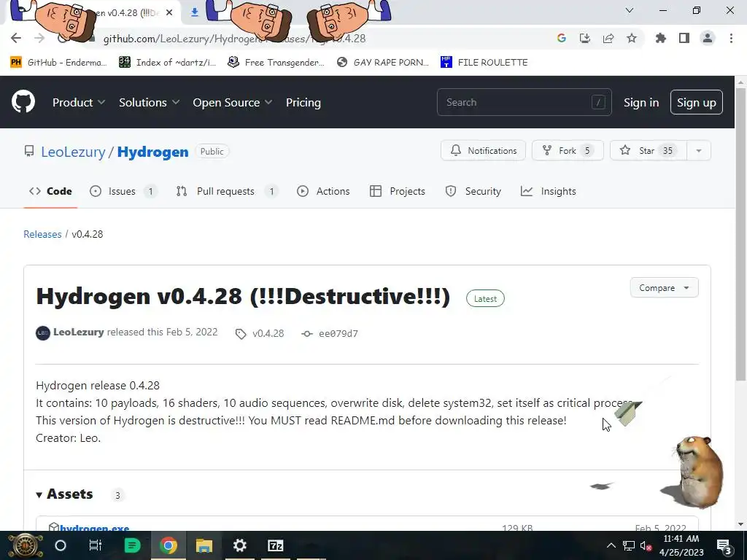
Task: Click the share page icon in address bar
Action: click(608, 38)
